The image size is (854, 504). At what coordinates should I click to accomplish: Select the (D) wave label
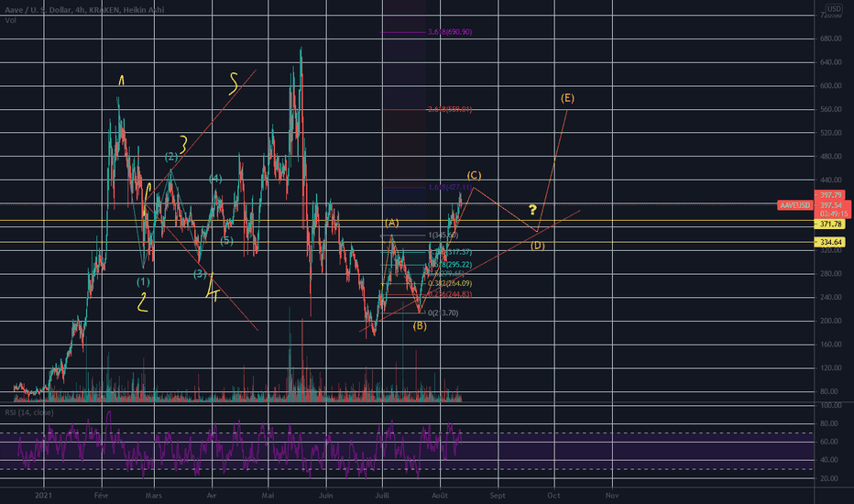538,246
